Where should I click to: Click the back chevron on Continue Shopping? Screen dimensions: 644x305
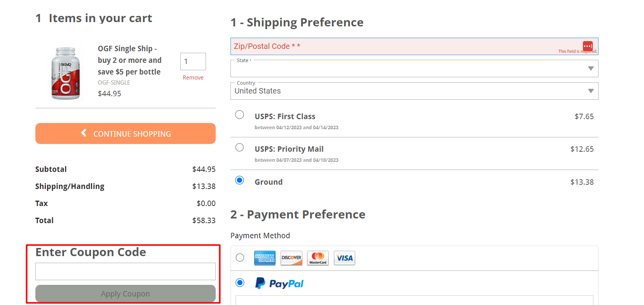tap(84, 133)
